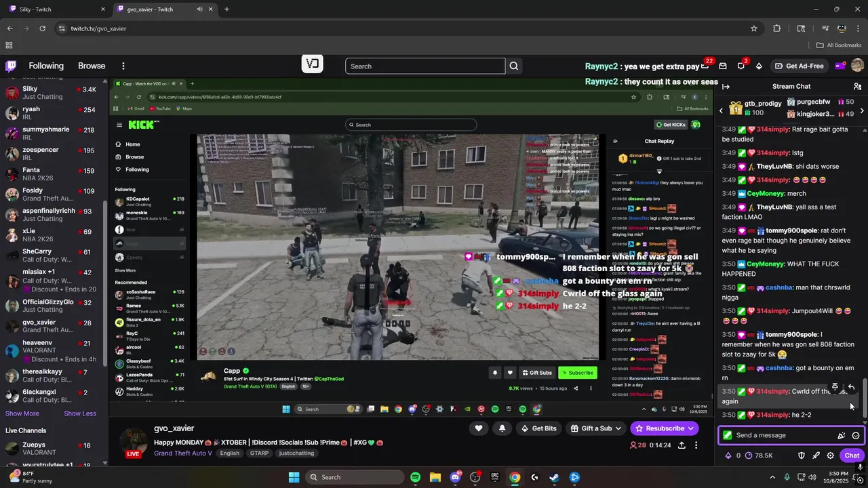Viewport: 868px width, 488px height.
Task: Show hidden system tray icons chevron
Action: coord(772,477)
